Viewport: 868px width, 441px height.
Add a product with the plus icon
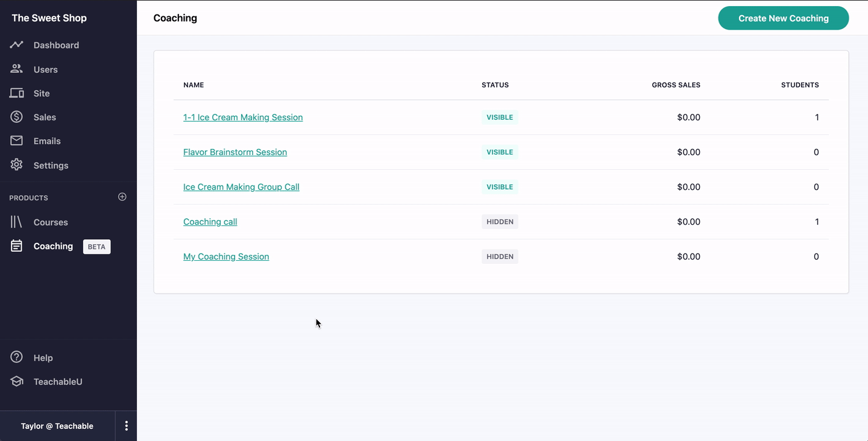click(x=122, y=197)
